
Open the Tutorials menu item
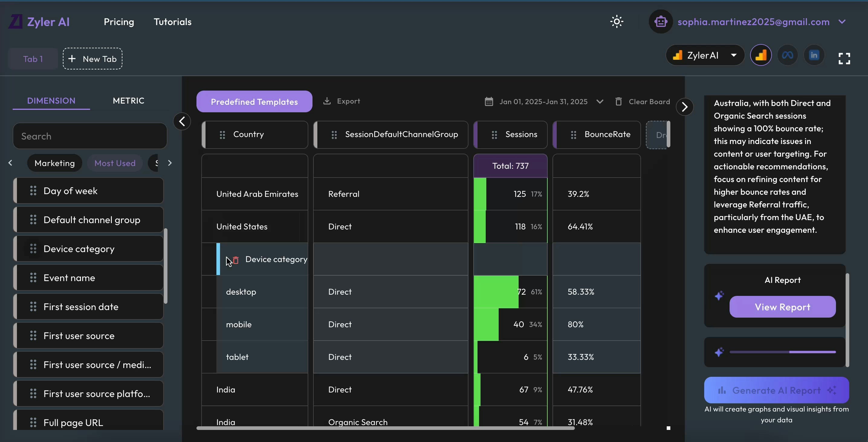tap(173, 22)
